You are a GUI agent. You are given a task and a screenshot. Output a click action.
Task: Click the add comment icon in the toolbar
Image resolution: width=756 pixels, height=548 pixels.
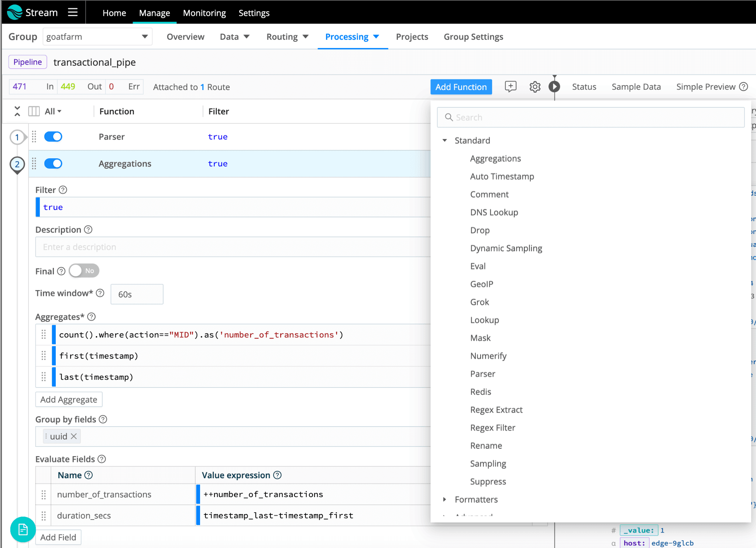(x=511, y=87)
